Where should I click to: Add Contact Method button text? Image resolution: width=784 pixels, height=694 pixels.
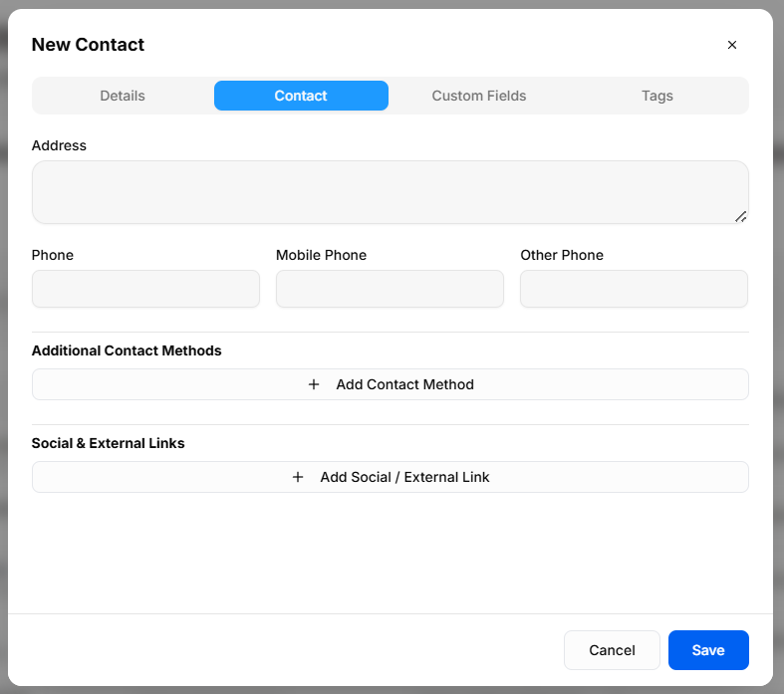pos(405,384)
